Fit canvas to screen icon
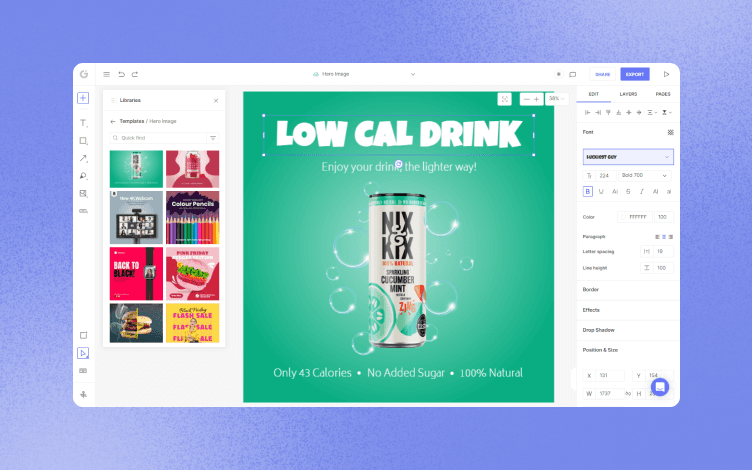The width and height of the screenshot is (752, 470). pyautogui.click(x=505, y=99)
